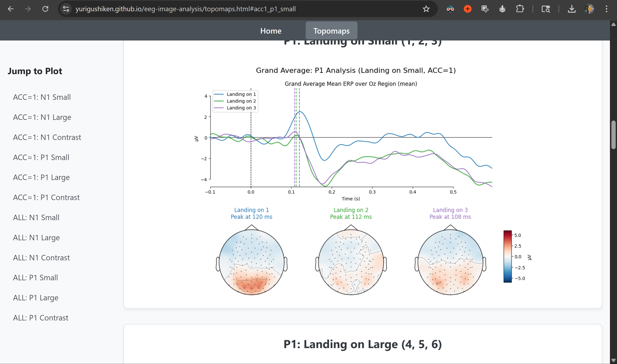Open browser downloads icon
This screenshot has height=364, width=617.
click(572, 9)
